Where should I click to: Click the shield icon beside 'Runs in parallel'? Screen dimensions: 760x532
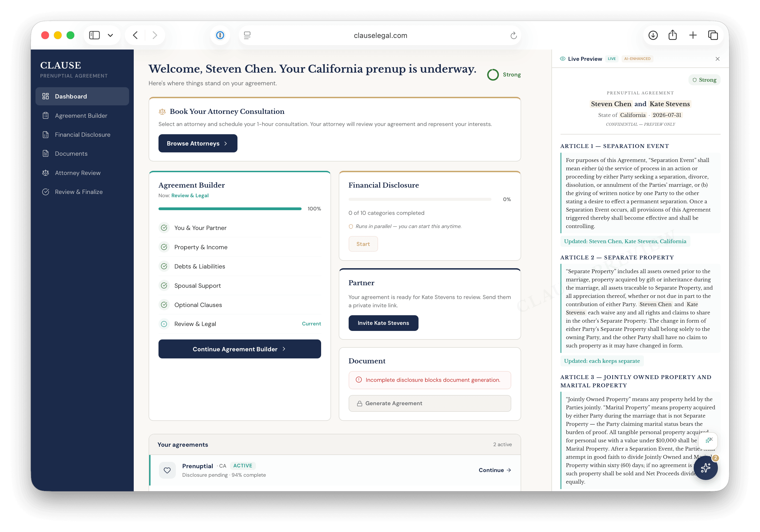[x=351, y=226]
